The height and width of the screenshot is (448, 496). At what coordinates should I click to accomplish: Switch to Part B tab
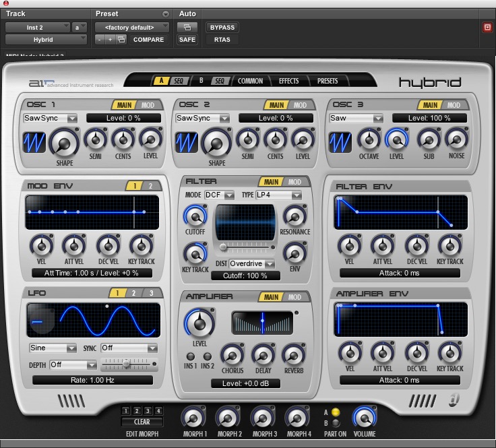[201, 81]
